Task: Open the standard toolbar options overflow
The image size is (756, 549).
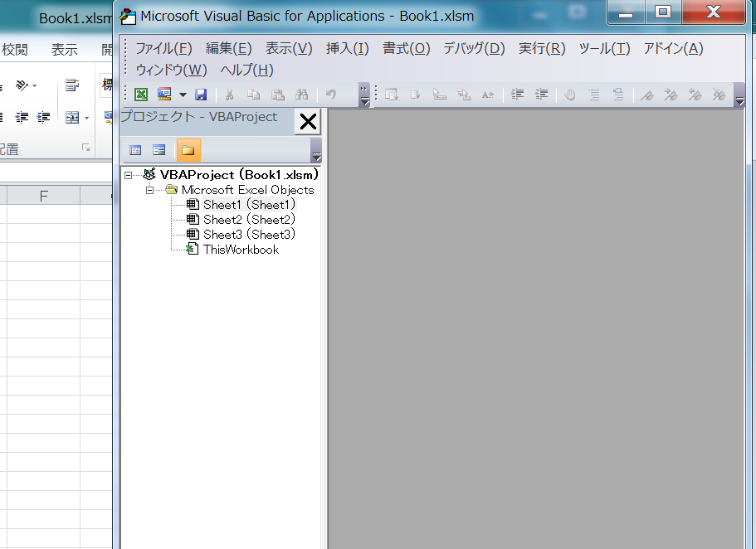Action: click(x=364, y=95)
